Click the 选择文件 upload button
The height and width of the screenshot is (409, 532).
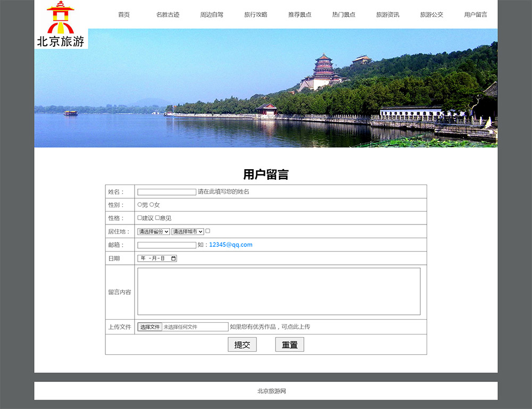150,327
